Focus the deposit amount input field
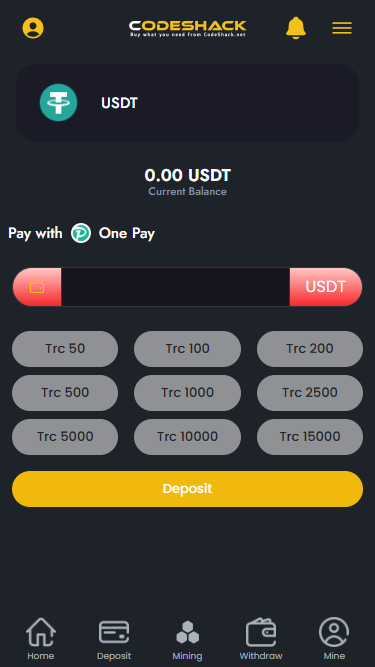The image size is (375, 667). (x=176, y=287)
